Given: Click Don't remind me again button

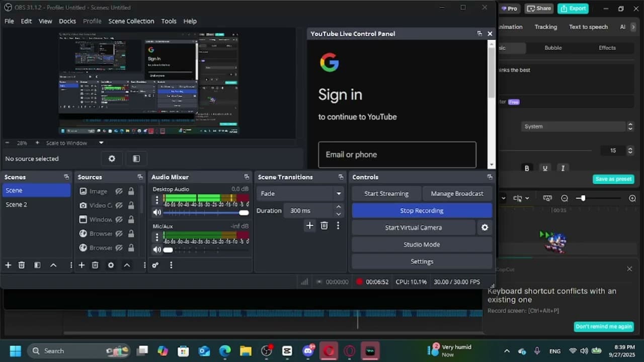Looking at the screenshot, I should 604,326.
